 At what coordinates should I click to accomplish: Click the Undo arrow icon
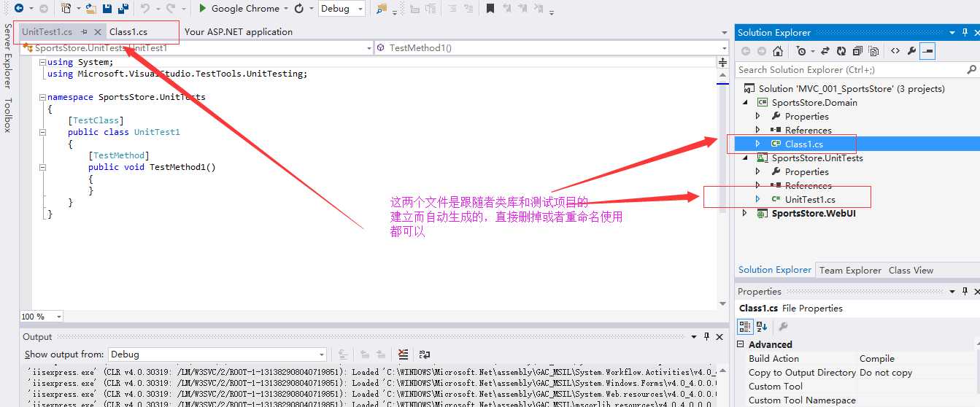pyautogui.click(x=145, y=9)
